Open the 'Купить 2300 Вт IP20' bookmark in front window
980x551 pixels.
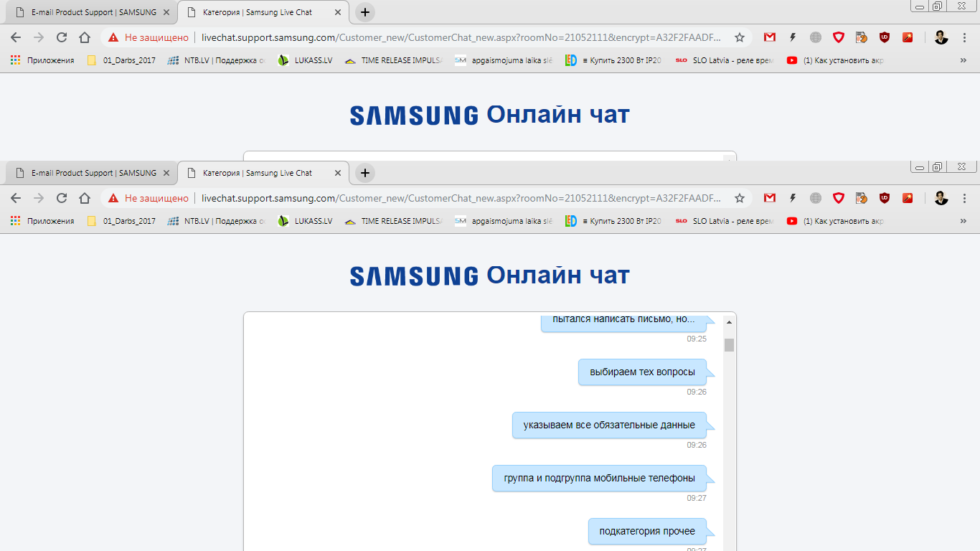click(614, 221)
